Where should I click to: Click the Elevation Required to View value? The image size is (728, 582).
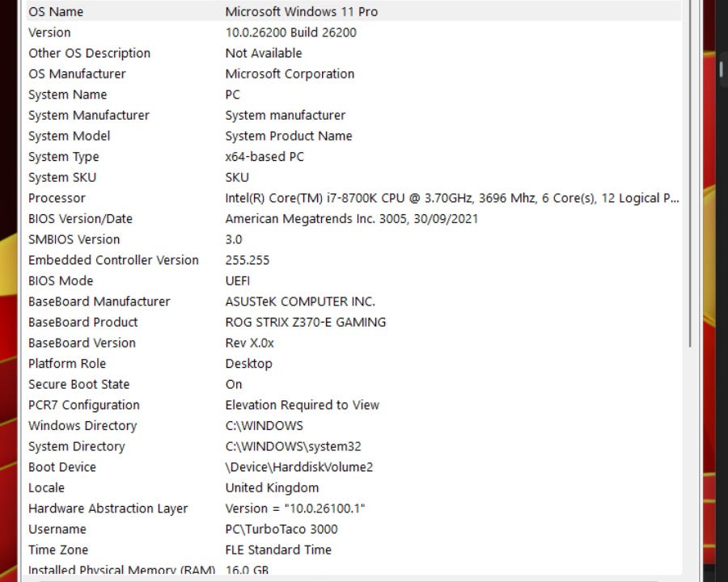[303, 405]
